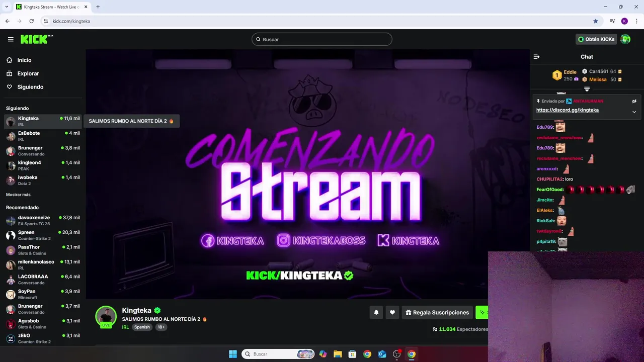Click the notification bell button
This screenshot has width=644, height=362.
point(376,312)
